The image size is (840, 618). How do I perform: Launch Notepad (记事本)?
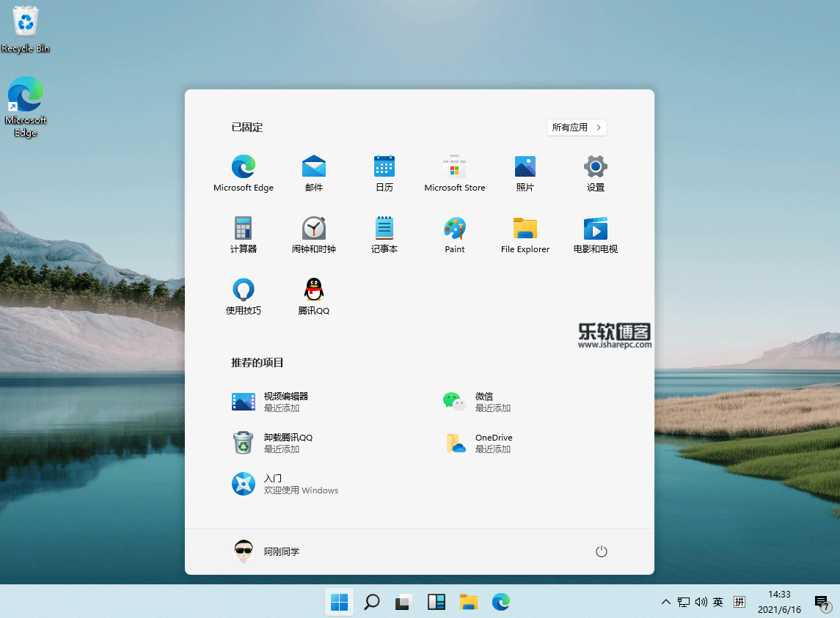pyautogui.click(x=384, y=235)
